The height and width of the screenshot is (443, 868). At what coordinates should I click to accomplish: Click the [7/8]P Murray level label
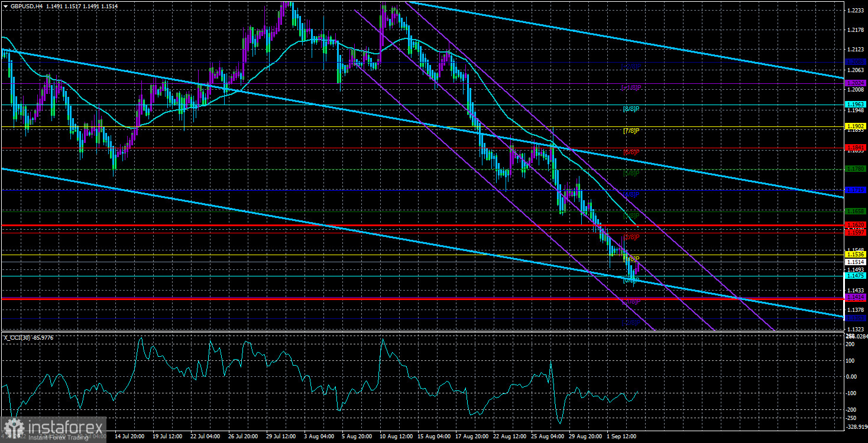(632, 131)
